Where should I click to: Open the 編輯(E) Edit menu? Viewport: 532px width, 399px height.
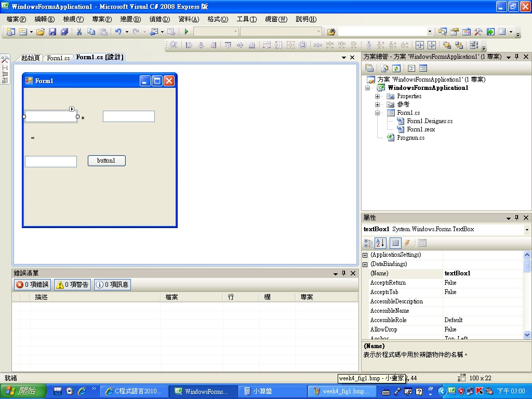(45, 19)
